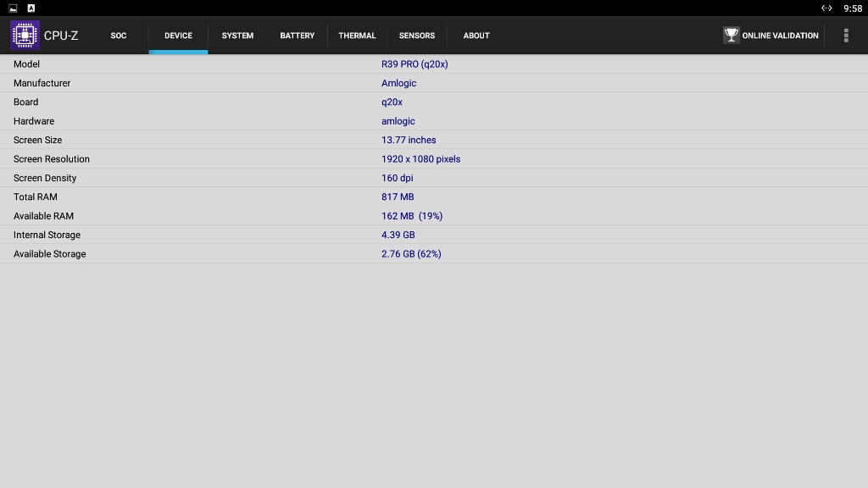868x488 pixels.
Task: Click the Manufacturer value 'Amlogic'
Action: click(x=398, y=83)
